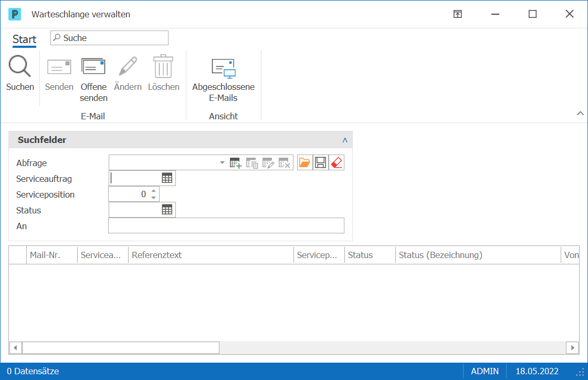Save search fields with the floppy disk icon
Screen dimensions: 588x380
[320, 162]
